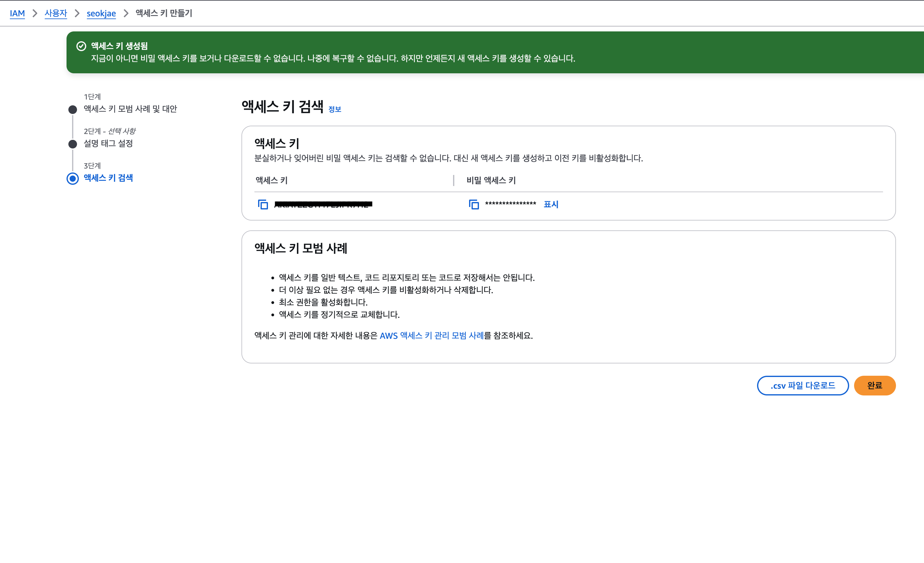This screenshot has width=924, height=563.
Task: Click the 비밀 액세스 키 column header
Action: (491, 180)
